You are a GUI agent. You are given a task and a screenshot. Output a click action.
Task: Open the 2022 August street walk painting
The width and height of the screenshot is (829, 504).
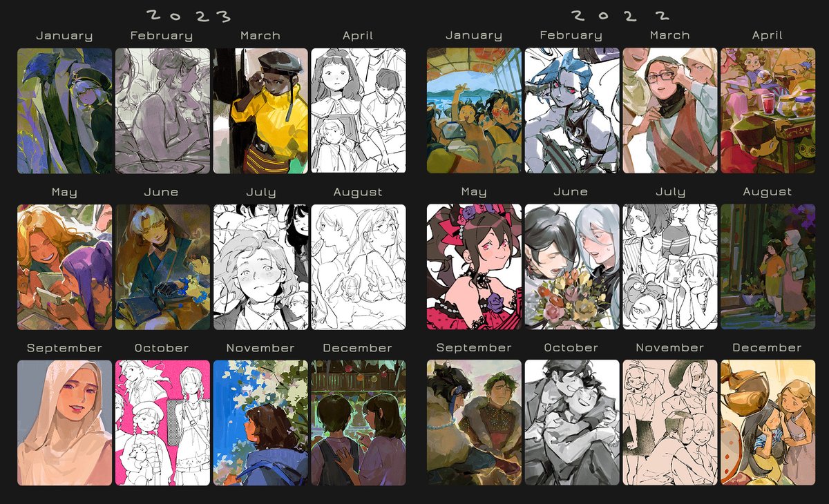click(768, 267)
